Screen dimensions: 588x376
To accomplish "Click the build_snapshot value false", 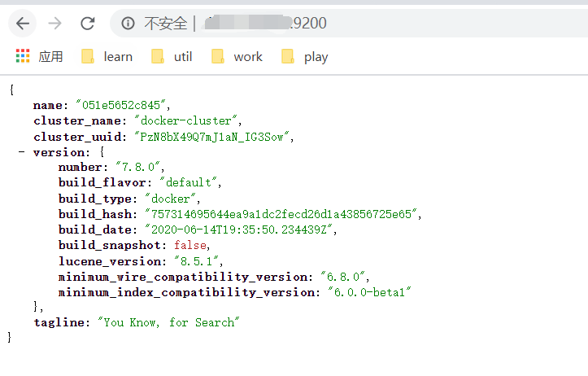I will point(190,245).
